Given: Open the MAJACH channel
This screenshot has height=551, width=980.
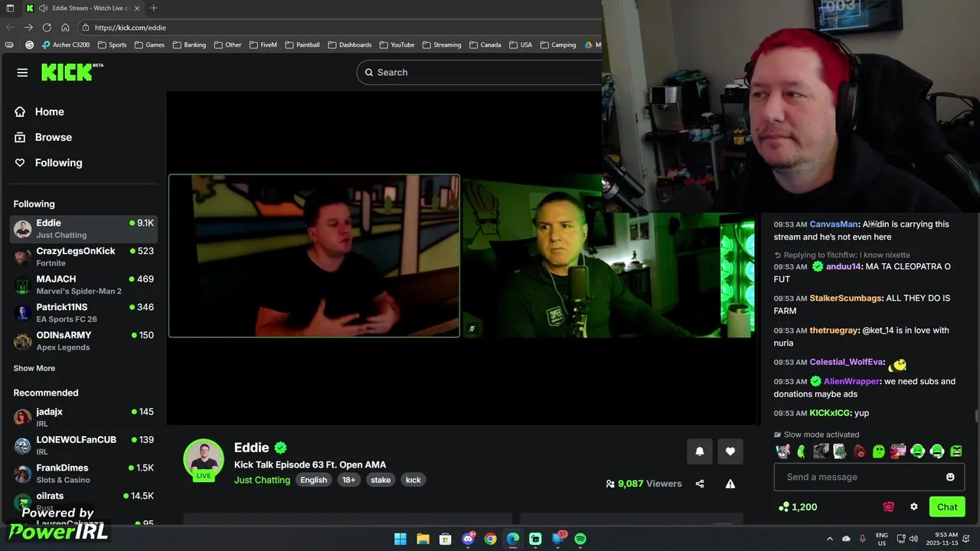Looking at the screenshot, I should (83, 285).
